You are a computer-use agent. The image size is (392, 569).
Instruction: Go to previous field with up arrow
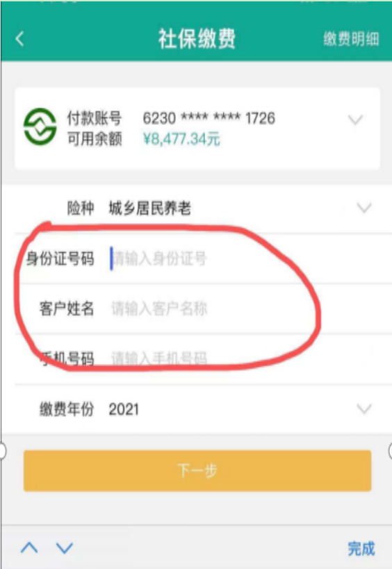pos(29,547)
